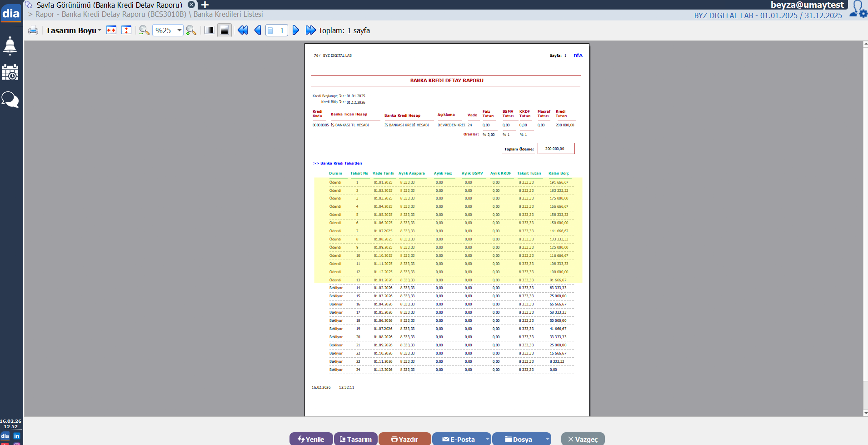Open the calendar icon in sidebar
Viewport: 868px width, 445px height.
click(x=10, y=72)
